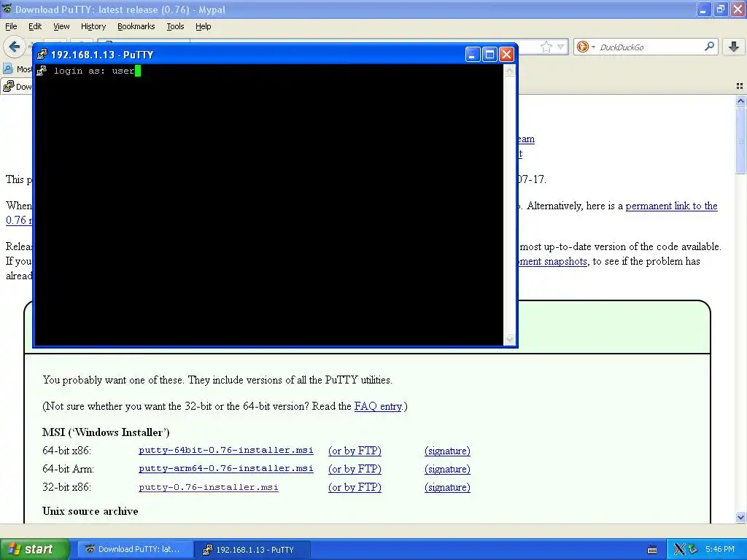Go back with the browser back arrow
The image size is (747, 560).
pyautogui.click(x=15, y=47)
